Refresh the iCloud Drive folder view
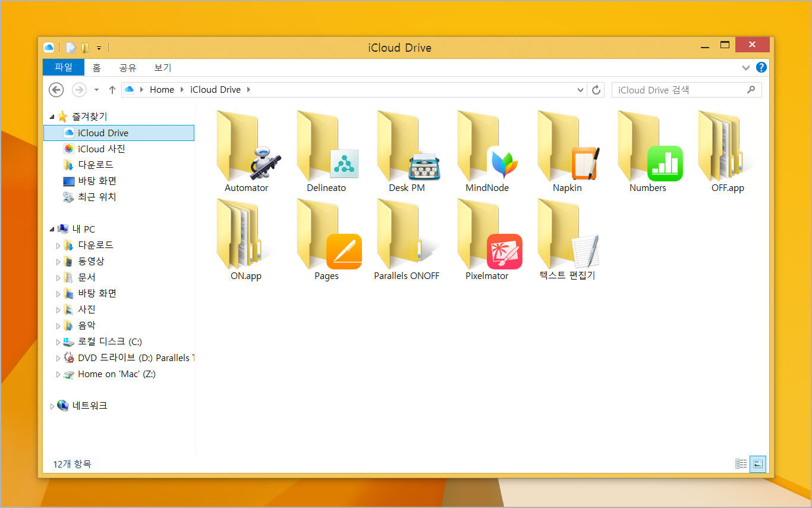Image resolution: width=812 pixels, height=508 pixels. pos(596,90)
